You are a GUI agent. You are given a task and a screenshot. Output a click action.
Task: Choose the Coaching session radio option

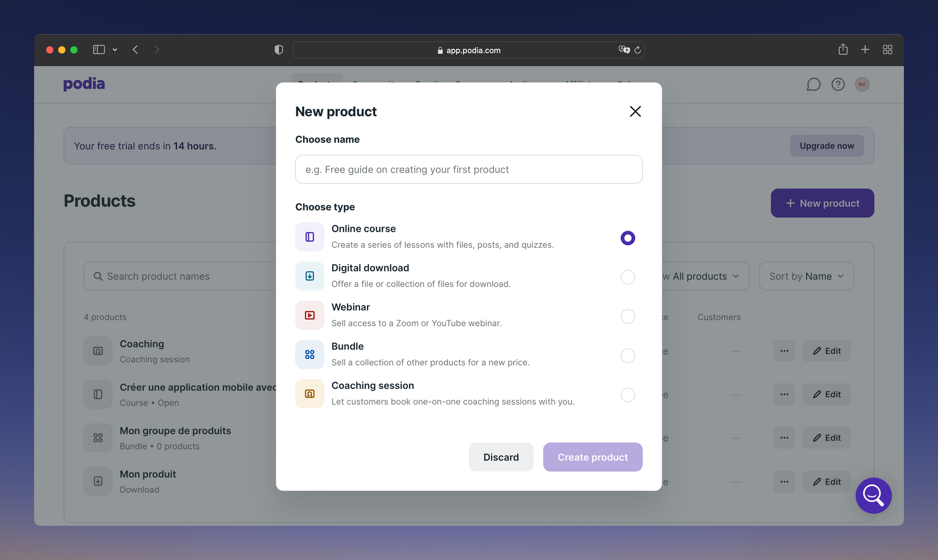tap(628, 395)
